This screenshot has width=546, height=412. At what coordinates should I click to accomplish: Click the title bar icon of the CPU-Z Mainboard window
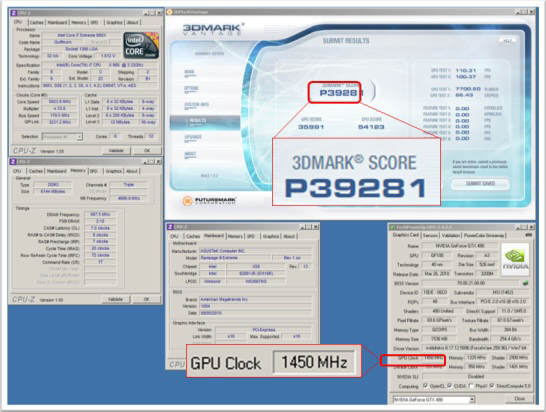pyautogui.click(x=170, y=227)
